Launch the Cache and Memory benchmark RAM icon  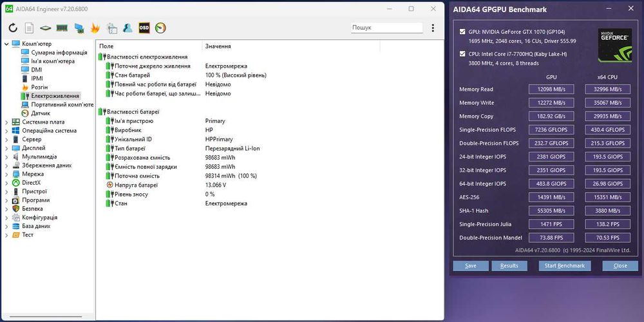tap(62, 28)
